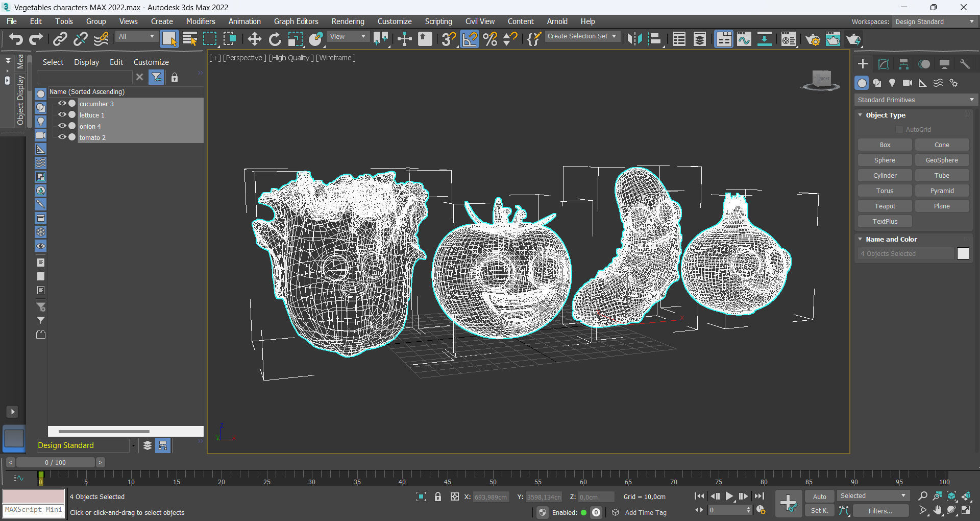Toggle visibility eye for lettuce 1
This screenshot has width=980, height=521.
coord(62,114)
